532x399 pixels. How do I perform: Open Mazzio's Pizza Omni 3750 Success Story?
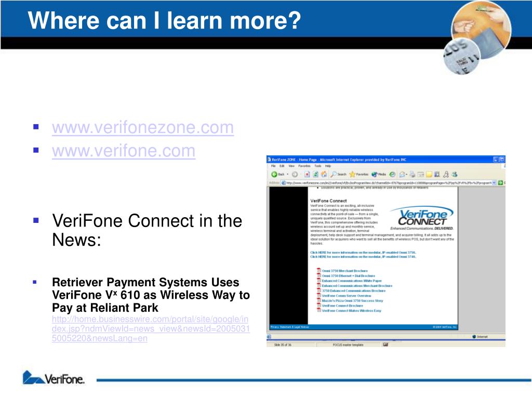click(353, 301)
